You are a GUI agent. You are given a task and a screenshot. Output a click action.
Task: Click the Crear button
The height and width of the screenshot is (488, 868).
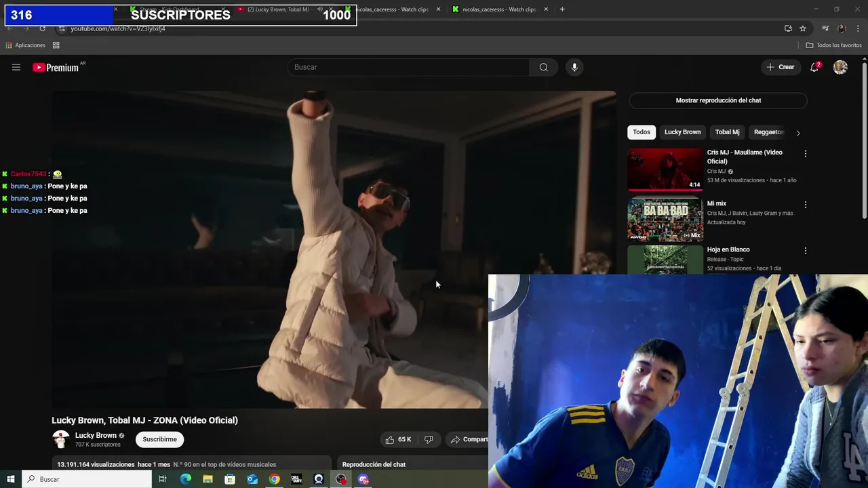point(781,67)
